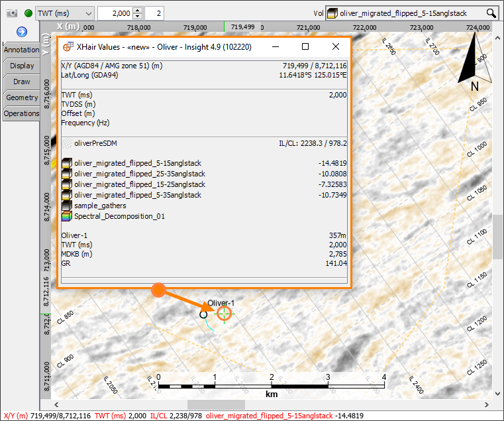The height and width of the screenshot is (421, 504).
Task: Click the Oliver-1 well label on map
Action: [221, 303]
